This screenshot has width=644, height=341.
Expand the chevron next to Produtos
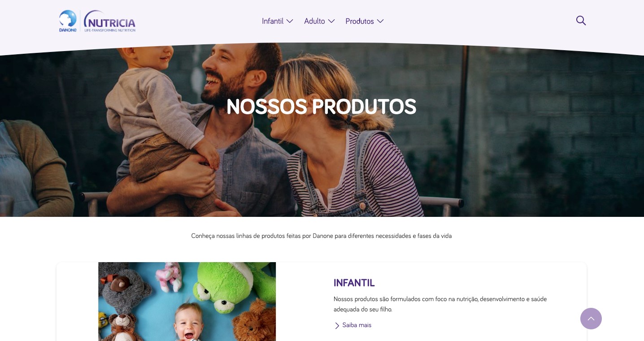(380, 21)
